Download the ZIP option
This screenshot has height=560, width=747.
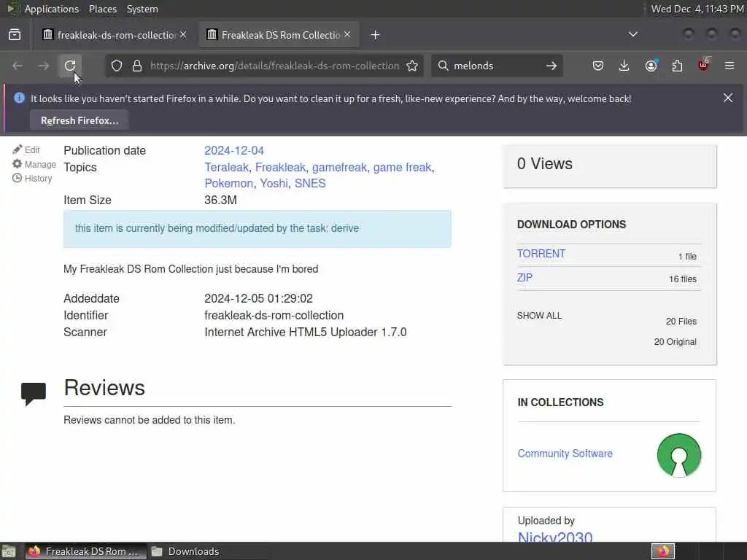coord(525,278)
